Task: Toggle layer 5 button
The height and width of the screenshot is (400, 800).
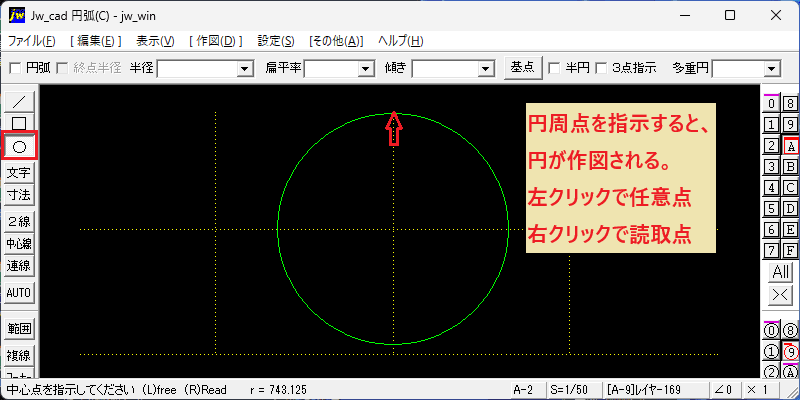Action: click(771, 209)
